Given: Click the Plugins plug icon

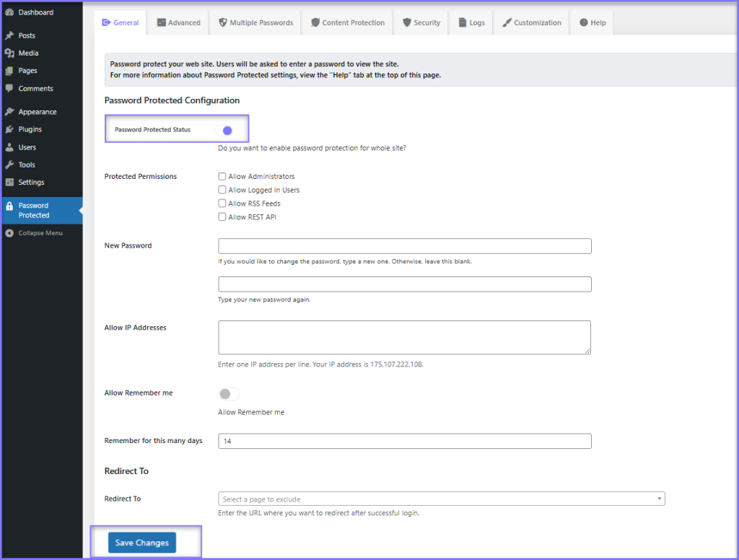Looking at the screenshot, I should point(9,130).
